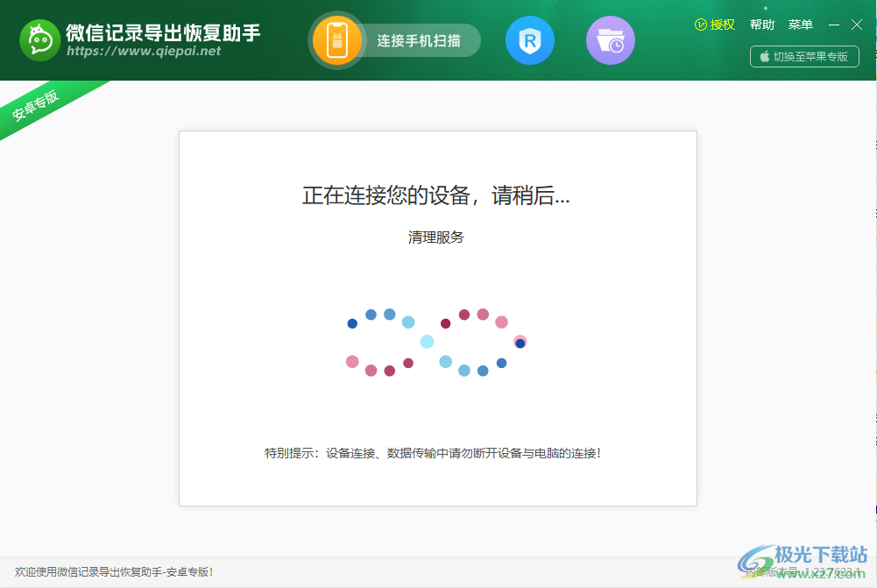Click the 授权 authorization link
This screenshot has height=588, width=877.
coord(714,25)
